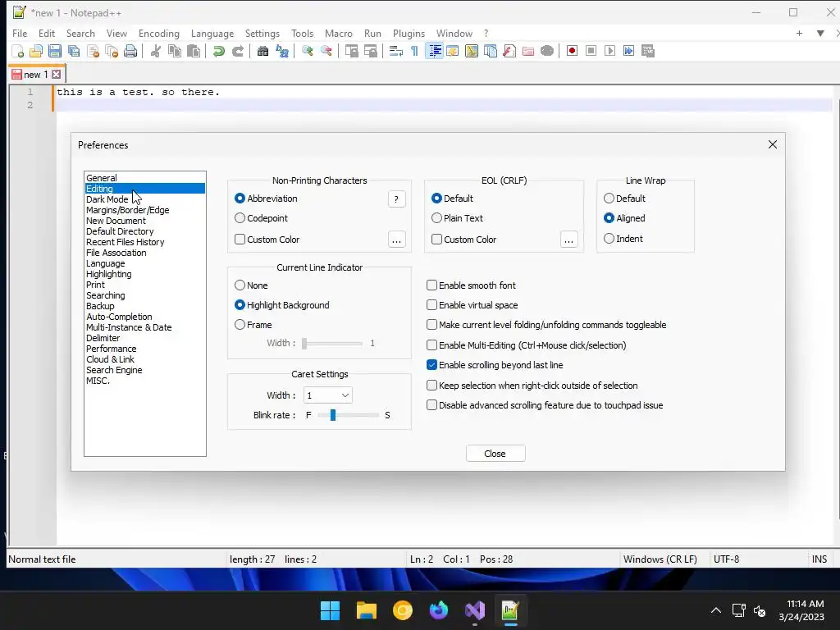Viewport: 840px width, 630px height.
Task: Toggle the Word Wrap toolbar icon
Action: [396, 51]
